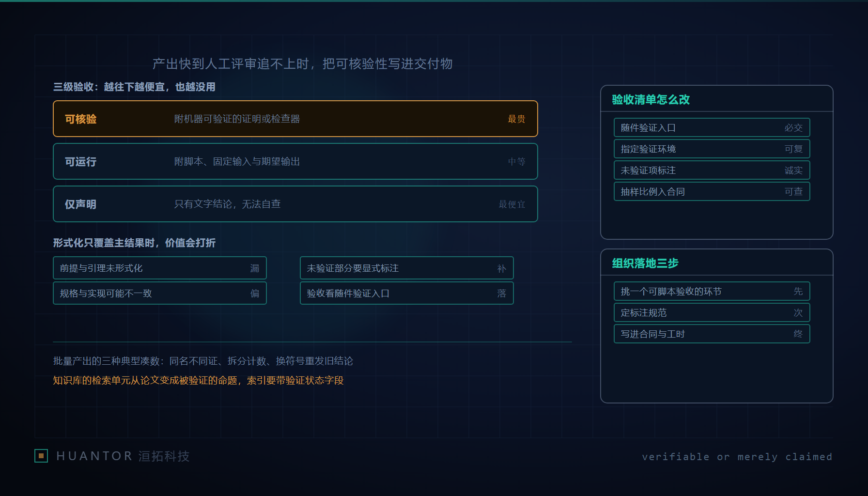This screenshot has height=496, width=868.
Task: Select the 定标注规范 step row
Action: point(712,312)
